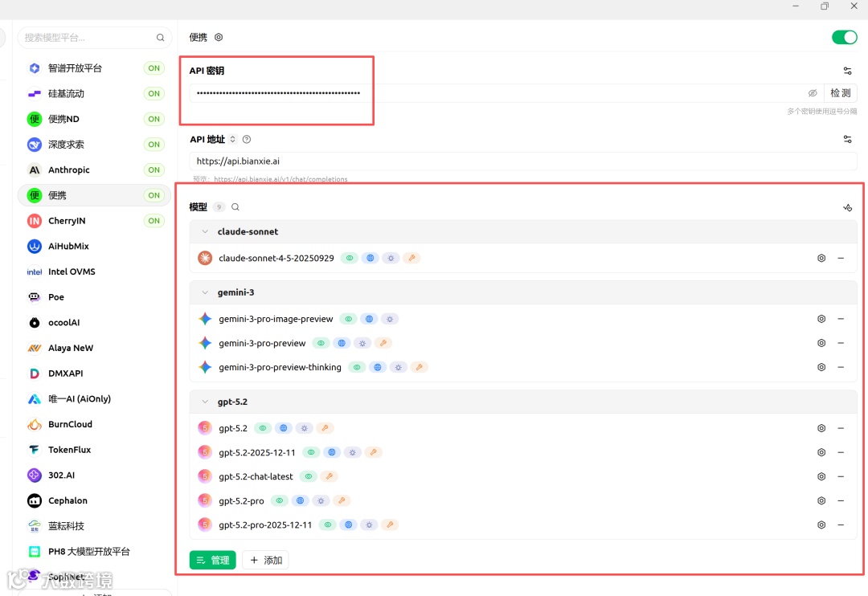Click the search box for model platforms

(x=95, y=38)
